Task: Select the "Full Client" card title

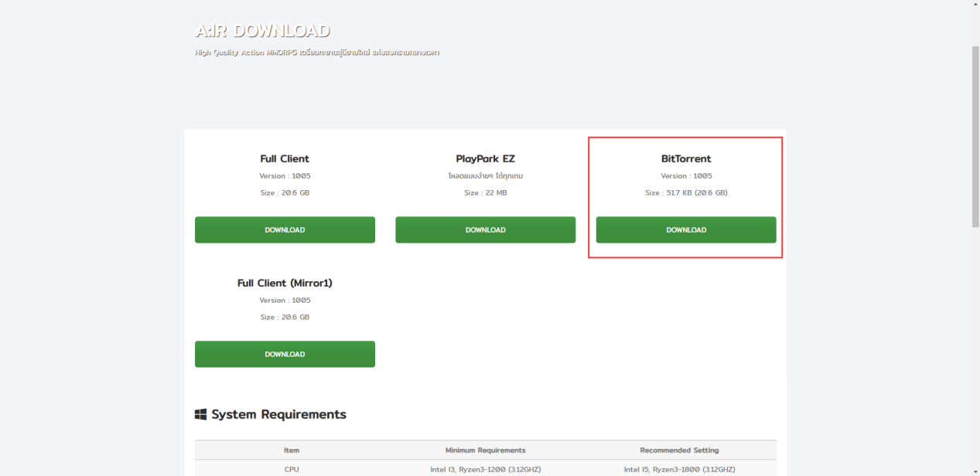Action: (285, 158)
